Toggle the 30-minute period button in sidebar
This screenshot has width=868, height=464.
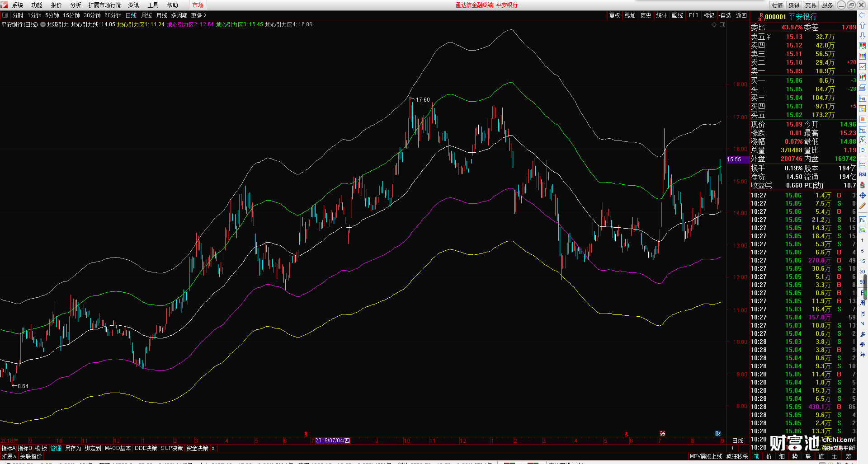(863, 272)
